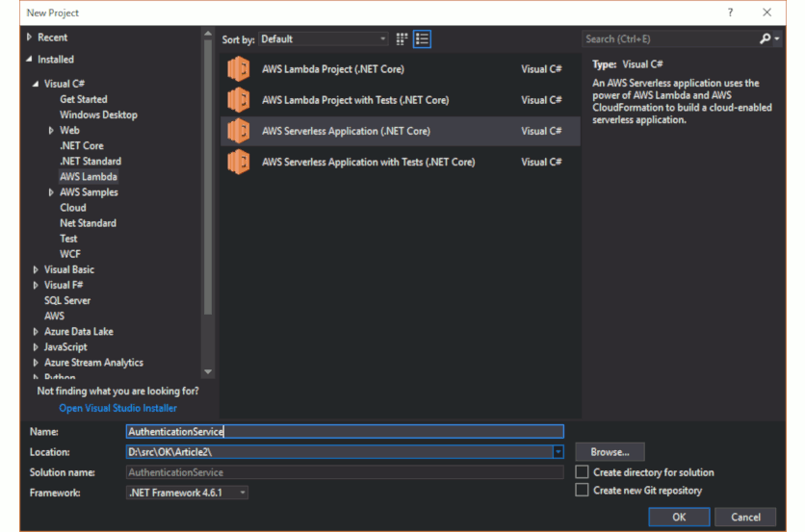Click the project Name text field
The image size is (805, 532).
(345, 433)
